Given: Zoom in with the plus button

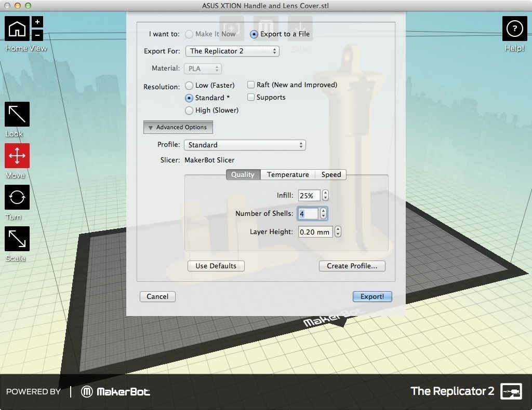Looking at the screenshot, I should pyautogui.click(x=37, y=22).
